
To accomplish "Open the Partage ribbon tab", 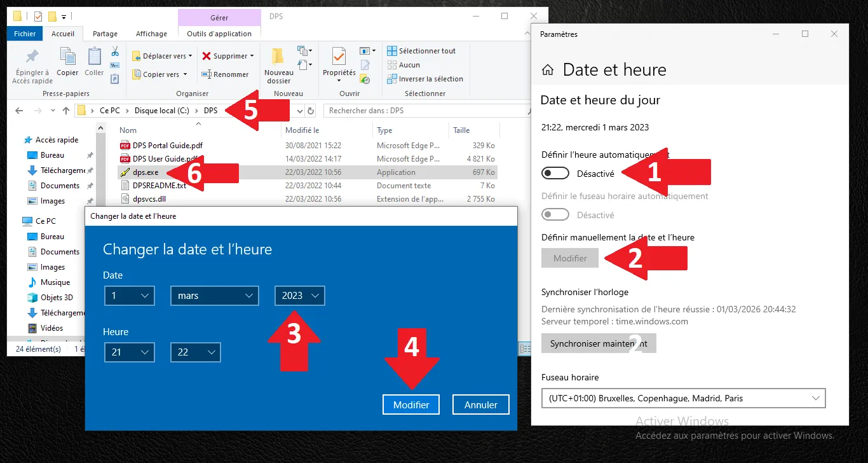I will click(105, 34).
